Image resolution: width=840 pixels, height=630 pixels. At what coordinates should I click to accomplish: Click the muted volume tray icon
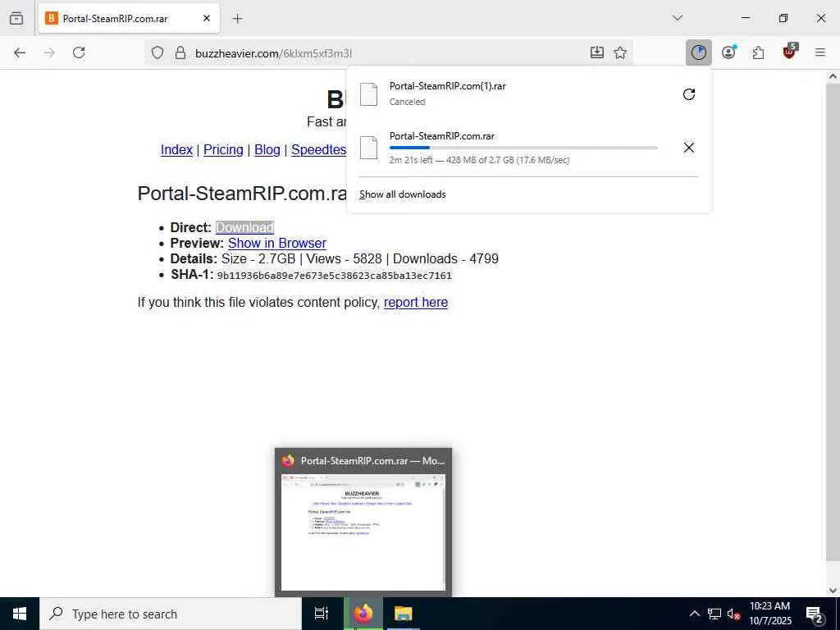(734, 614)
